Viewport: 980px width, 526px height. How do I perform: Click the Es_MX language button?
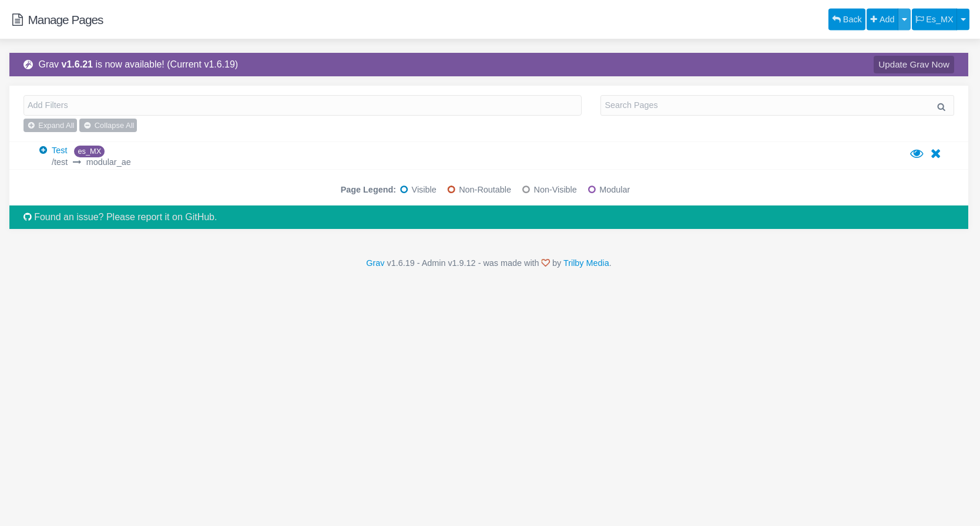[x=934, y=19]
